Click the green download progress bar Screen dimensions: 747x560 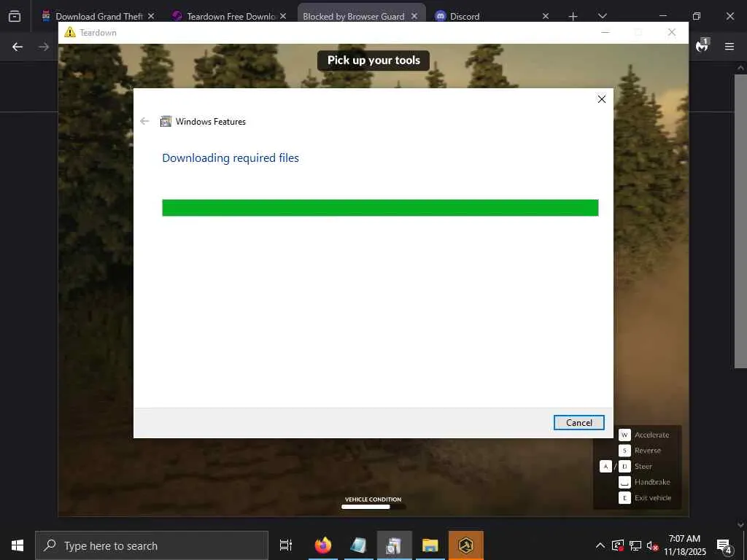380,208
